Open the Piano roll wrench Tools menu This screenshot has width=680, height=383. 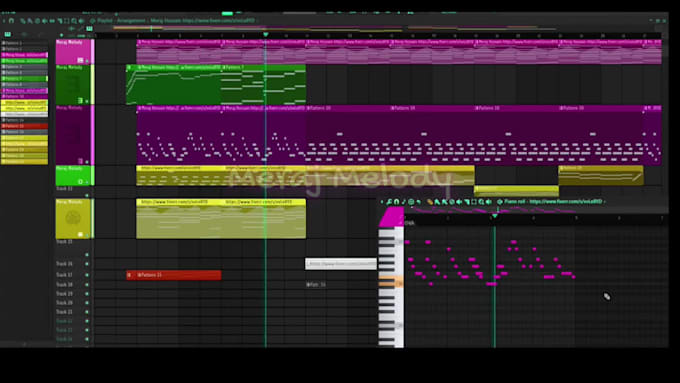(389, 202)
